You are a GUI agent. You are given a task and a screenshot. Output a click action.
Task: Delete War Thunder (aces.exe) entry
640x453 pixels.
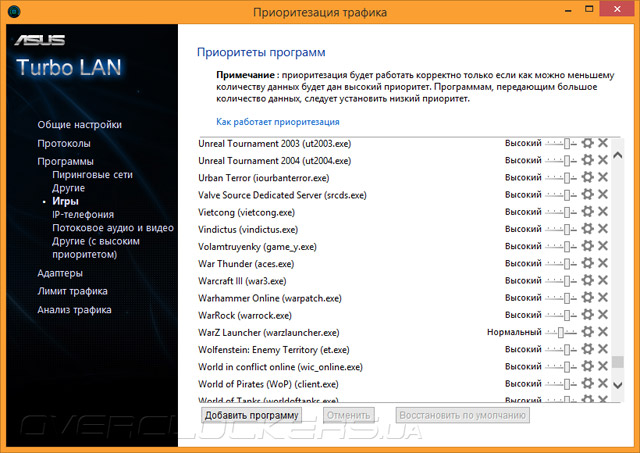coord(603,263)
